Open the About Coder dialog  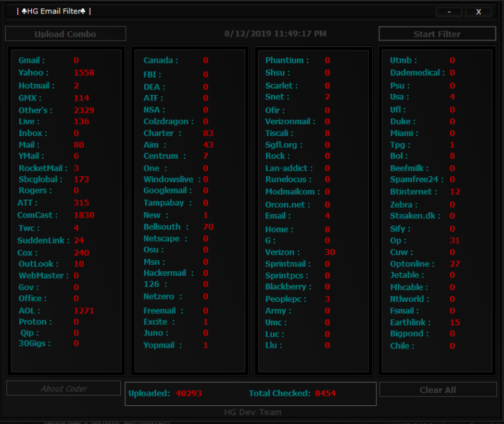tap(64, 389)
